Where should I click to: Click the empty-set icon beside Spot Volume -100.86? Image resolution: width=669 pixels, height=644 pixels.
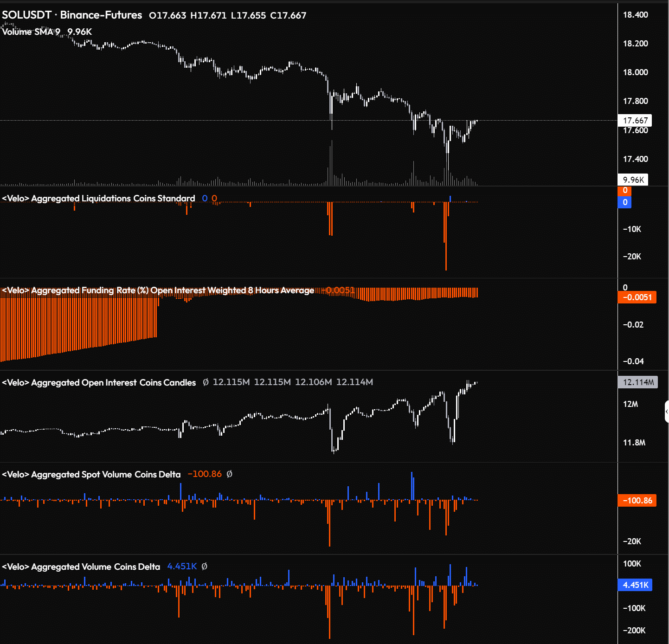tap(229, 474)
